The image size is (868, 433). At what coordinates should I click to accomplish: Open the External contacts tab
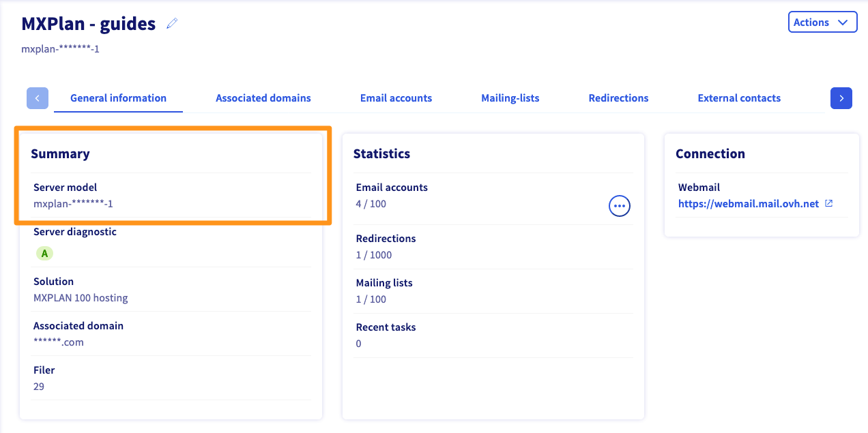738,98
